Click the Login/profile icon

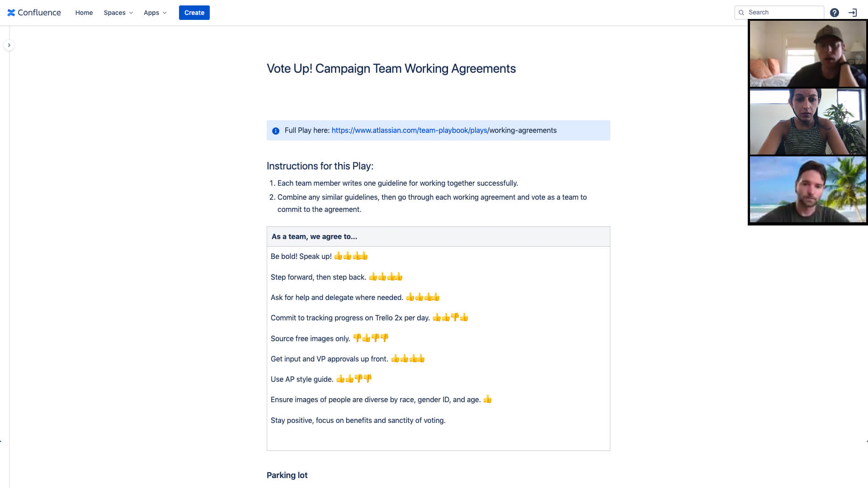tap(853, 13)
